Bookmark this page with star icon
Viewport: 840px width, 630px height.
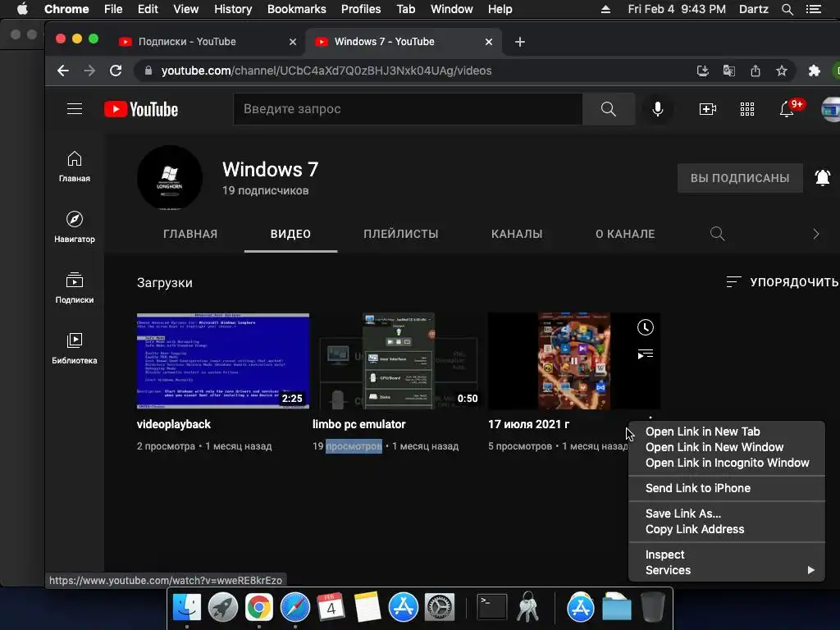[782, 71]
